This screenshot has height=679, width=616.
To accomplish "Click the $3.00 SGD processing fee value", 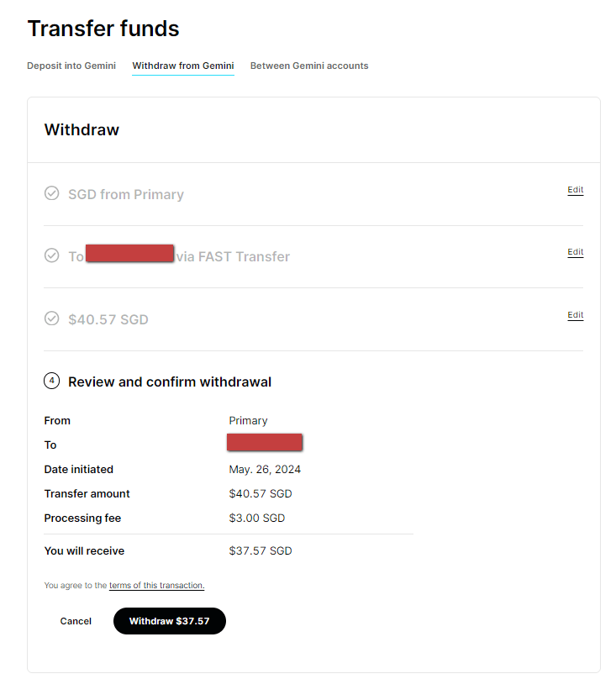I will [x=257, y=518].
